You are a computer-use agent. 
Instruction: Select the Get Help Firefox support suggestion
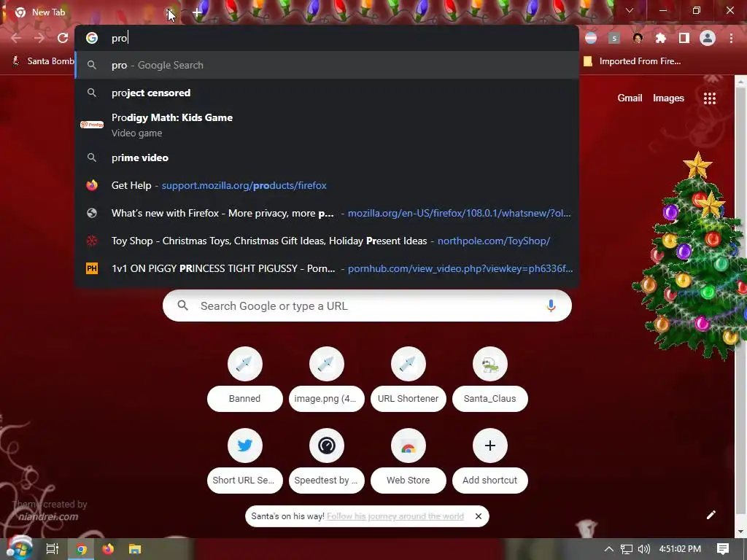click(327, 185)
